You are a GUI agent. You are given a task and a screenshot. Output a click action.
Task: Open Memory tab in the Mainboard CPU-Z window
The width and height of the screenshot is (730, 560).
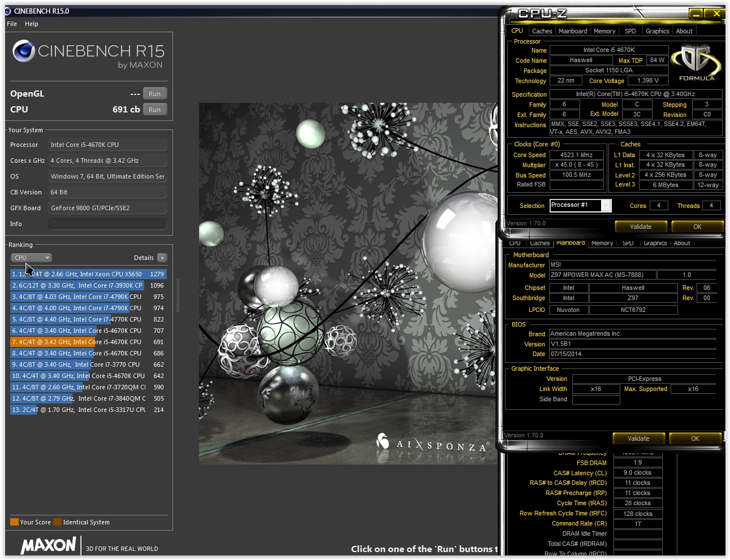point(602,244)
